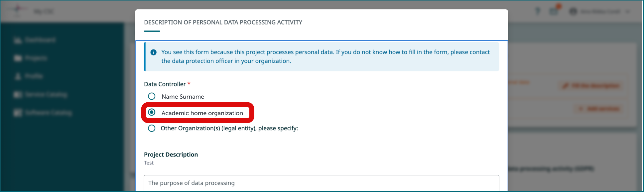644x192 pixels.
Task: Click the Project Description text Test
Action: click(x=149, y=162)
